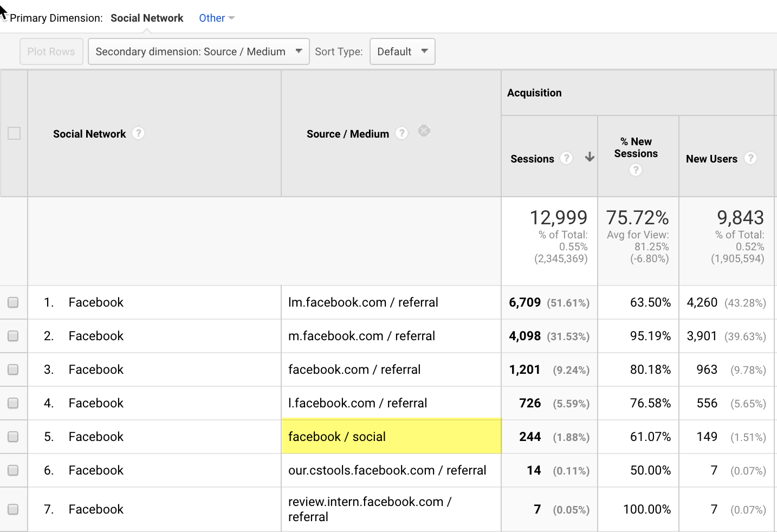Click the Facebook entry in row 2
This screenshot has height=532, width=777.
click(x=96, y=336)
